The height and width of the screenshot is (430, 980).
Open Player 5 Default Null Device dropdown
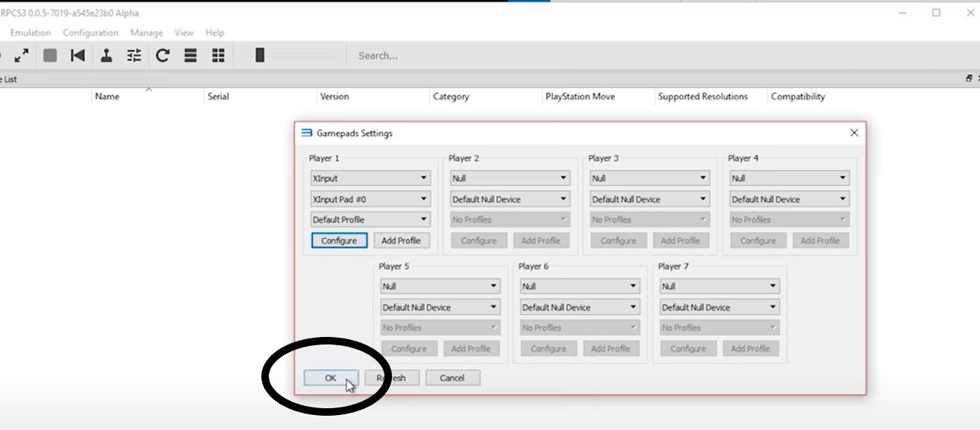click(440, 308)
